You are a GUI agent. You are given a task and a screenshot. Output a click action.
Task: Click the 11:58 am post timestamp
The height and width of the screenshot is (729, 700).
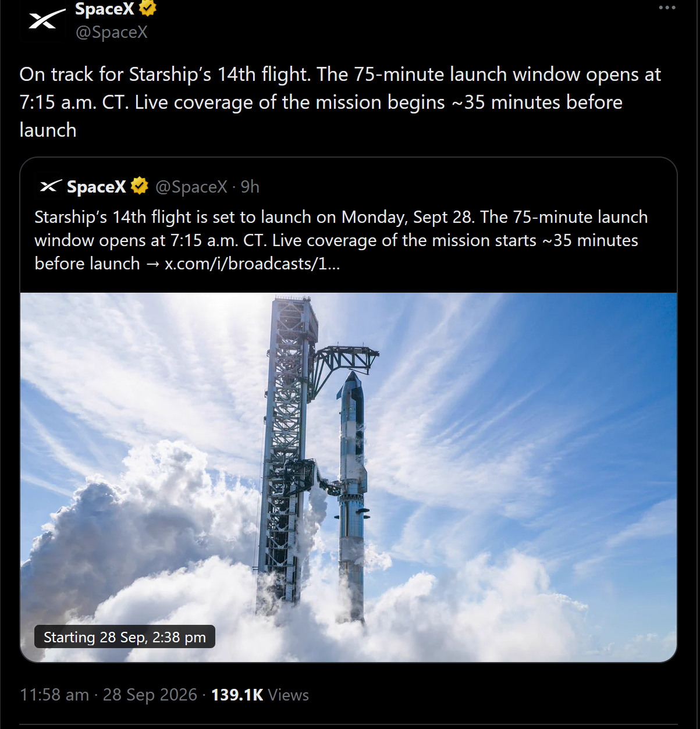tap(54, 695)
